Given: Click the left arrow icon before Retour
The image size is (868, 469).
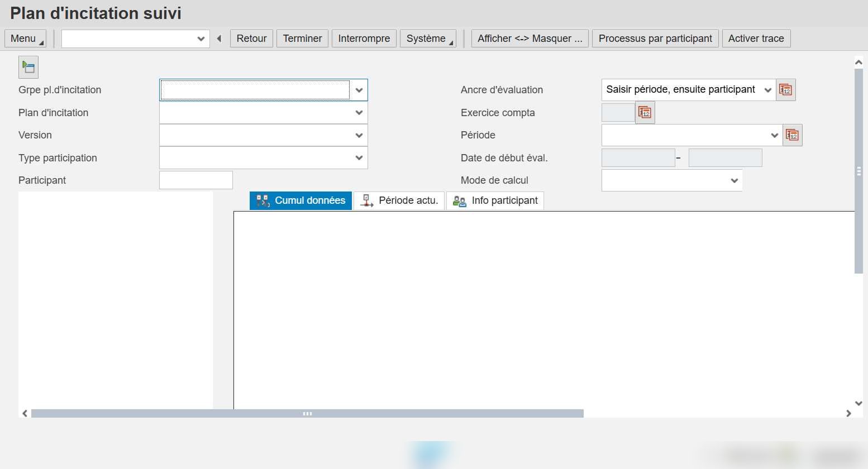Looking at the screenshot, I should point(219,39).
